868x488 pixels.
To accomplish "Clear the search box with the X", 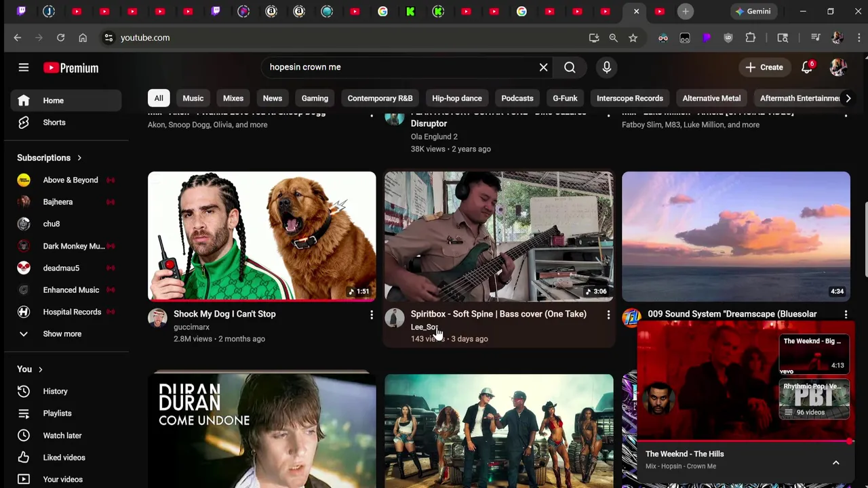I will [543, 67].
